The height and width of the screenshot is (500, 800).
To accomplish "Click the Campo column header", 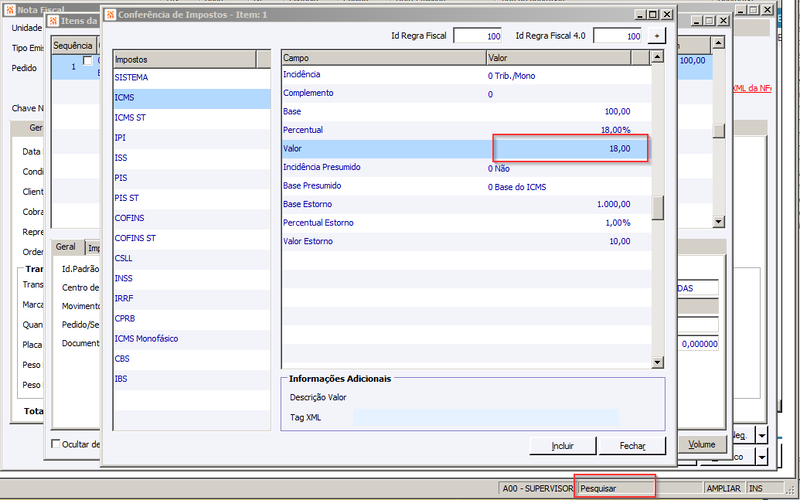I will (x=384, y=58).
